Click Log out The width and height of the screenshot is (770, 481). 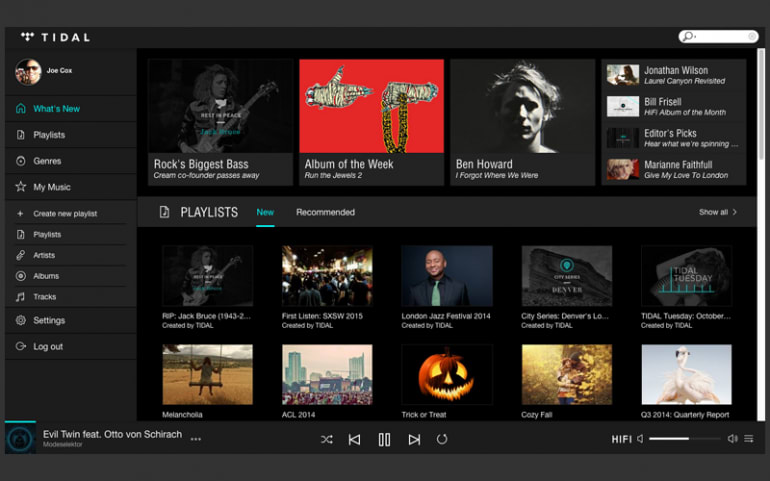[48, 347]
